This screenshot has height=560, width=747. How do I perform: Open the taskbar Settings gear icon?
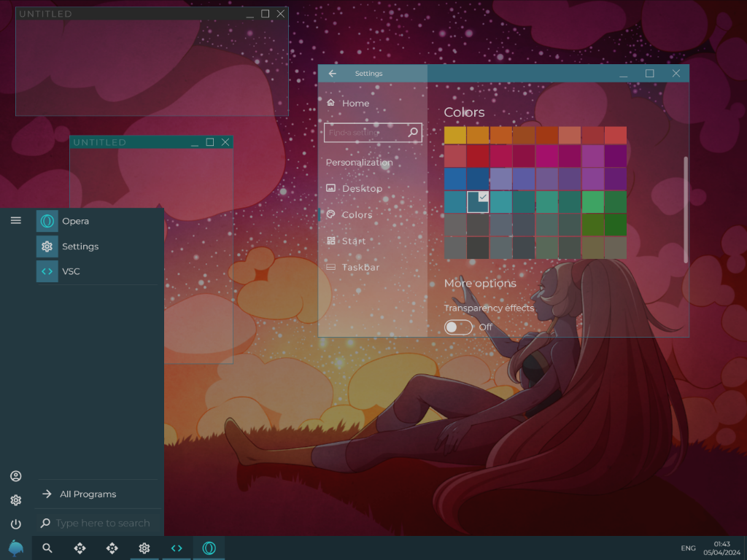point(144,548)
